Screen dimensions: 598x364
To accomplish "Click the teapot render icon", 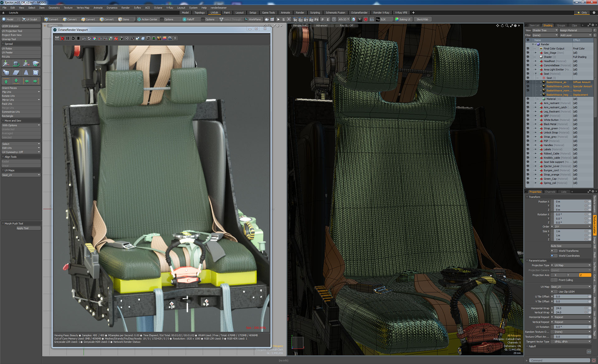I will pyautogui.click(x=137, y=38).
